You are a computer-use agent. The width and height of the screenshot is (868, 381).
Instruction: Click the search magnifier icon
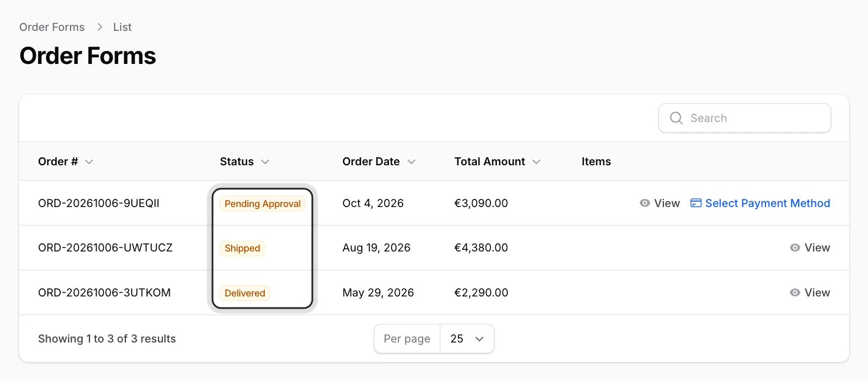676,118
